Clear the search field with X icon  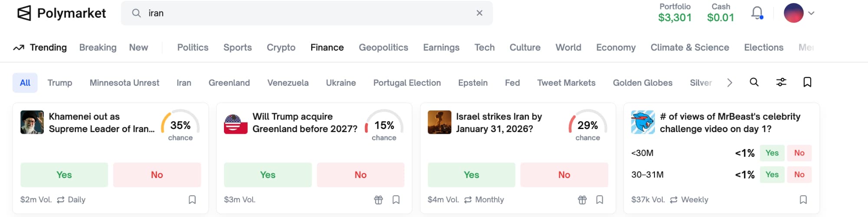[479, 13]
